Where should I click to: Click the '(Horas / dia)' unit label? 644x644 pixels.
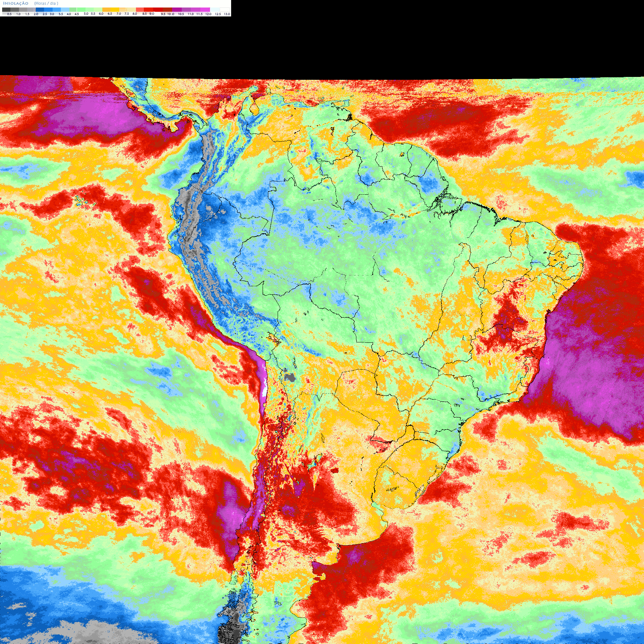46,3
